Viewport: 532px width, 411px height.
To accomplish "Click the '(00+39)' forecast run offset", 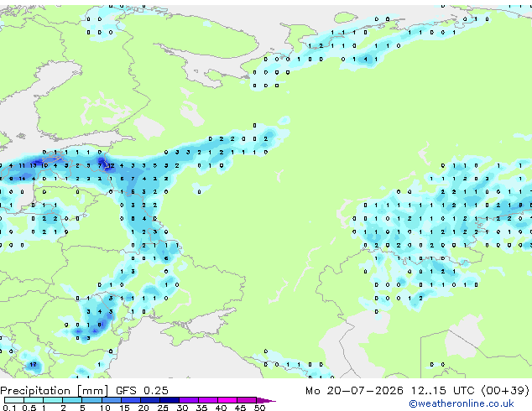I will click(505, 391).
